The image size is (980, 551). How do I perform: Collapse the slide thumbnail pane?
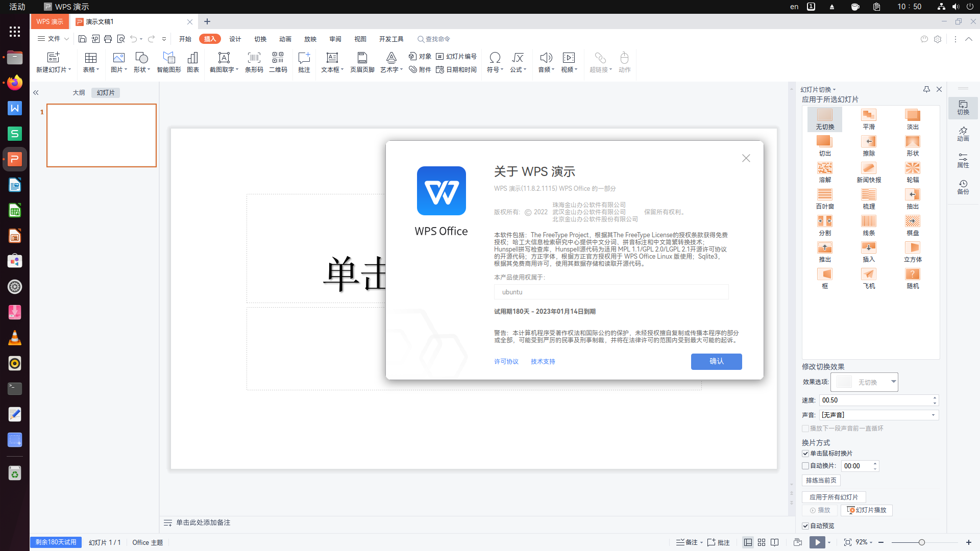(36, 93)
